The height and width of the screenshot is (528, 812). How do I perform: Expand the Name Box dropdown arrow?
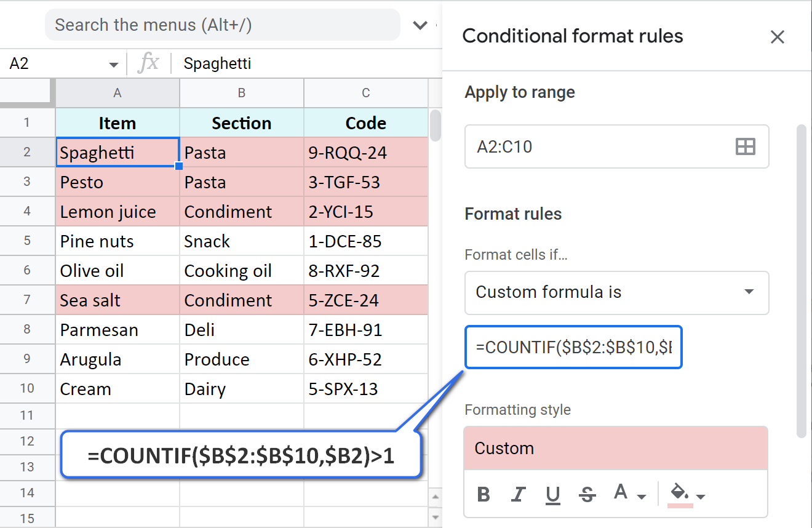(113, 63)
